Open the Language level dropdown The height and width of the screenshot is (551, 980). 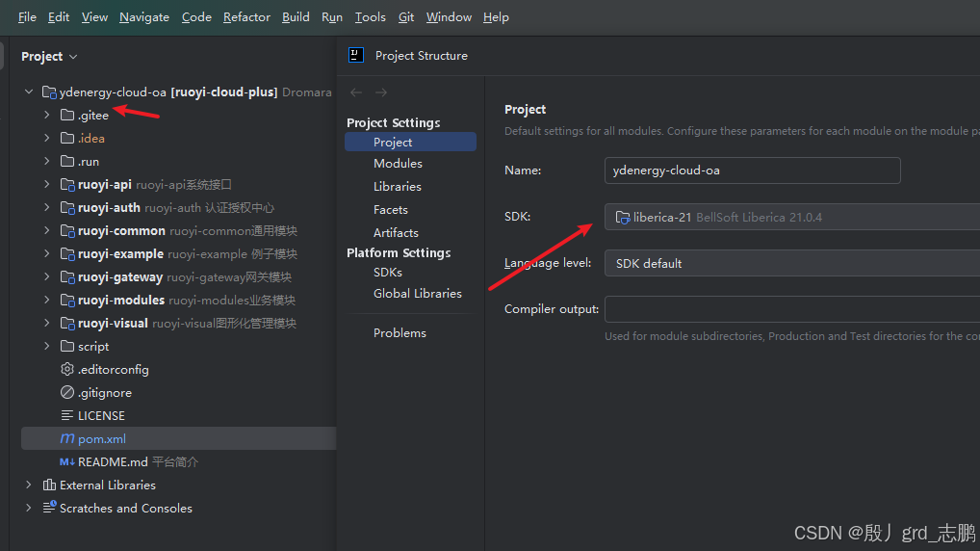[792, 263]
